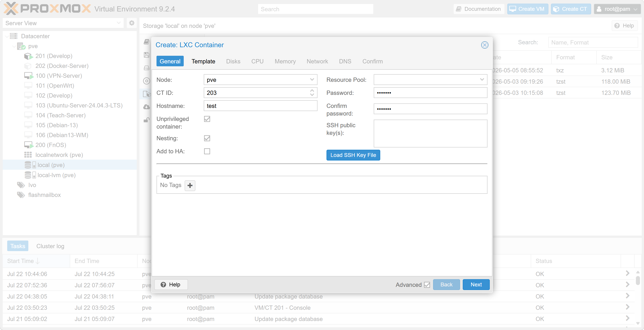
Task: Toggle the Nesting checkbox
Action: pos(207,138)
